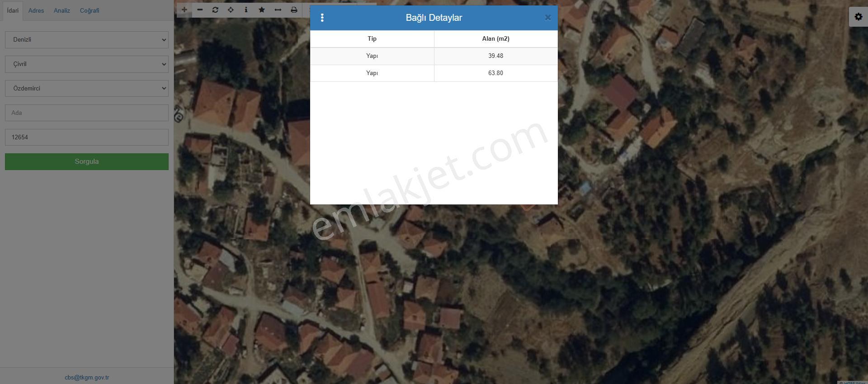Print the map using printer icon

294,10
